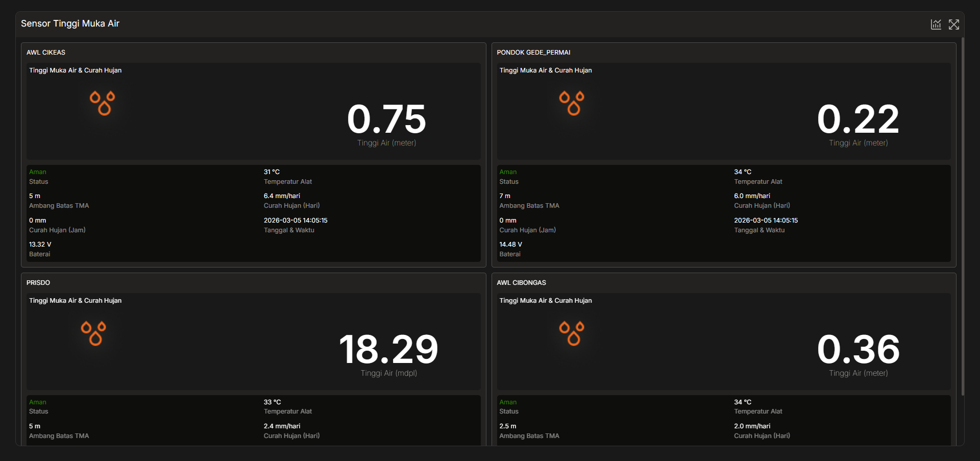Click the 0.75 water level reading
The width and height of the screenshot is (980, 461).
[386, 119]
